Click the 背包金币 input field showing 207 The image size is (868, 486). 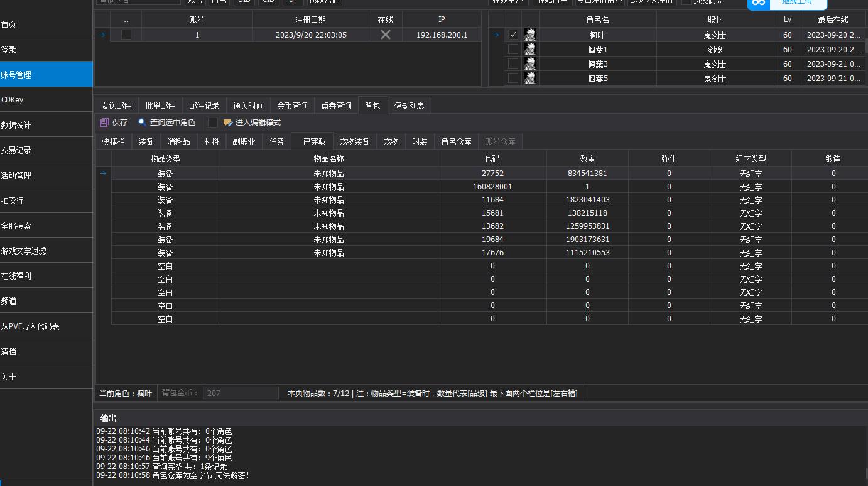pyautogui.click(x=240, y=393)
